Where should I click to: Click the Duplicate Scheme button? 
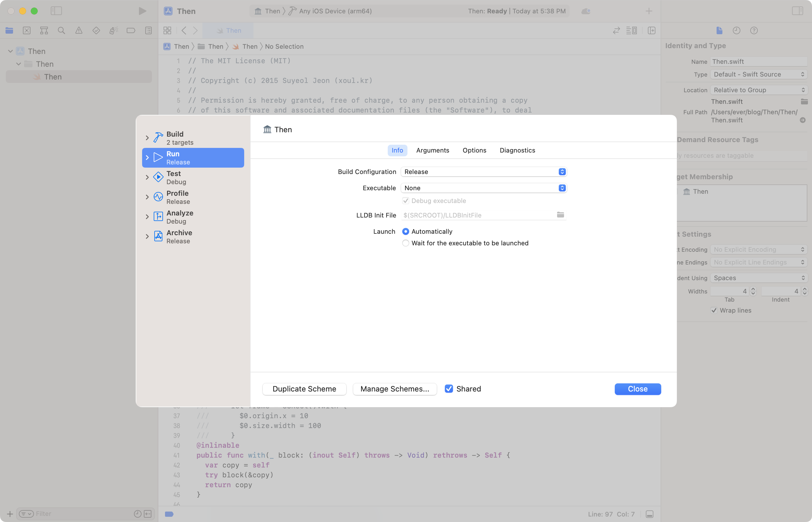click(304, 389)
